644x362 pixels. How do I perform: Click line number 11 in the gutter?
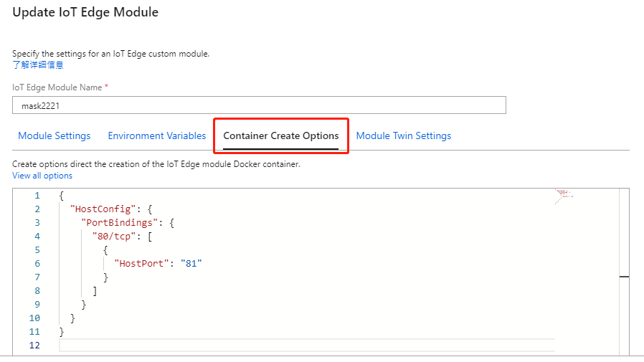[35, 331]
